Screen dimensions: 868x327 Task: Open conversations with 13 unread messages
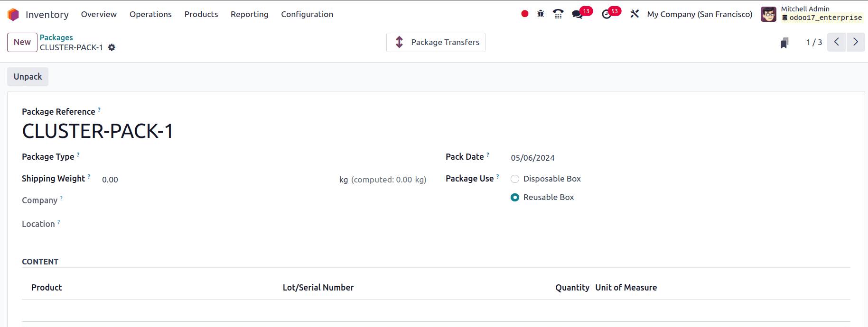pyautogui.click(x=582, y=13)
